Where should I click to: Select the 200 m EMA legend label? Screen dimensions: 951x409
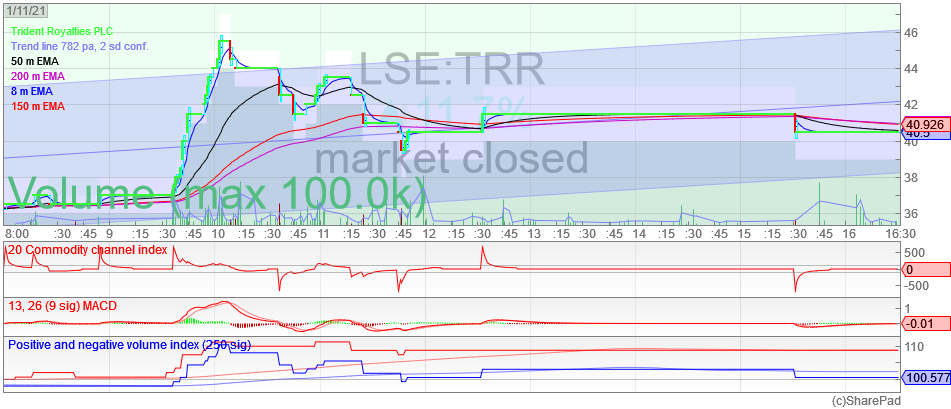[38, 76]
